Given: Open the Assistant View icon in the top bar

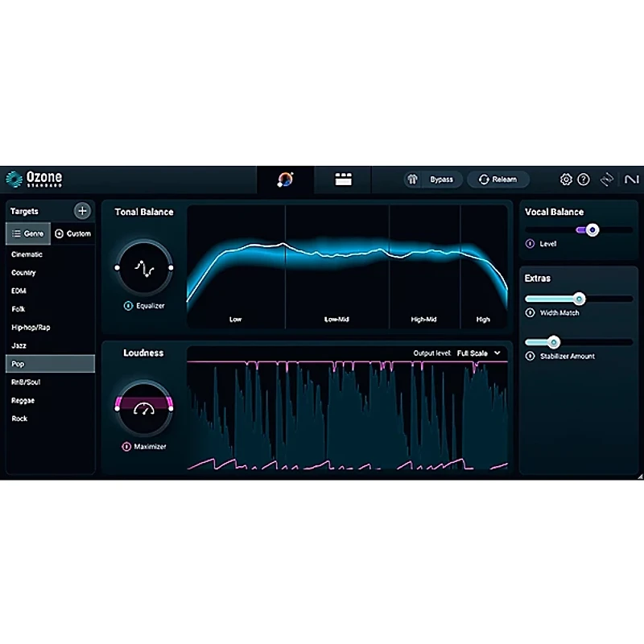Looking at the screenshot, I should click(286, 179).
